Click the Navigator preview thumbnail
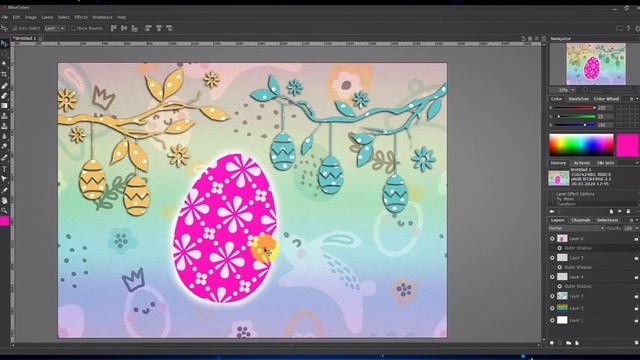The width and height of the screenshot is (640, 360). coord(596,64)
